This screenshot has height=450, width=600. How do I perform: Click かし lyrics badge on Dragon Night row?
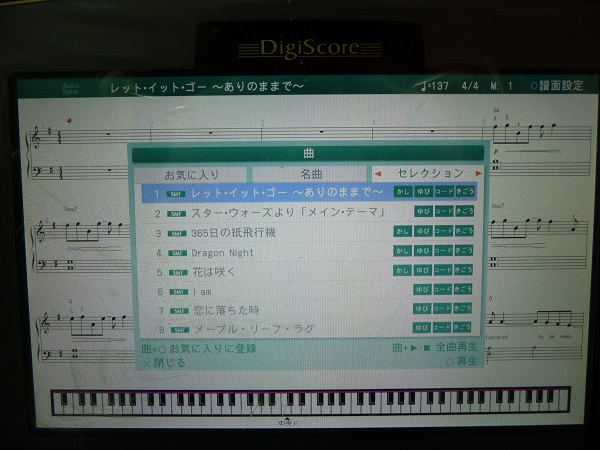click(402, 252)
